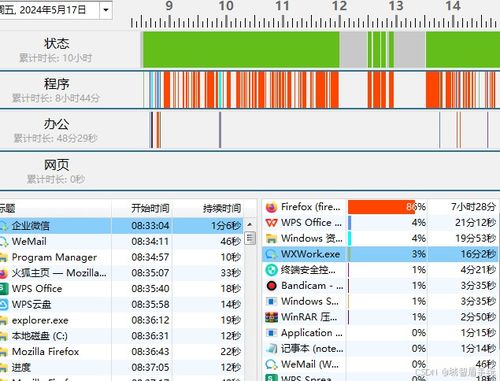Click the Firefox icon in program list
This screenshot has width=500, height=381.
click(x=271, y=207)
